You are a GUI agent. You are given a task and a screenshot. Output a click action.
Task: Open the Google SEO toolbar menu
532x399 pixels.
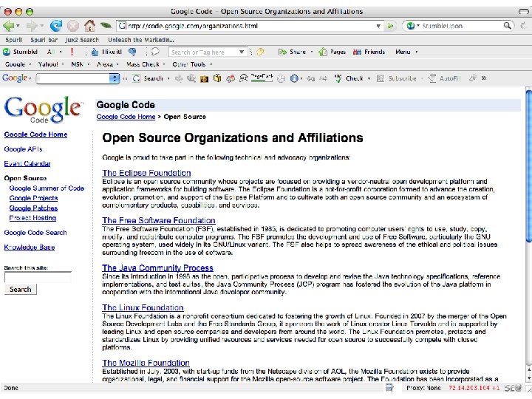point(18,64)
